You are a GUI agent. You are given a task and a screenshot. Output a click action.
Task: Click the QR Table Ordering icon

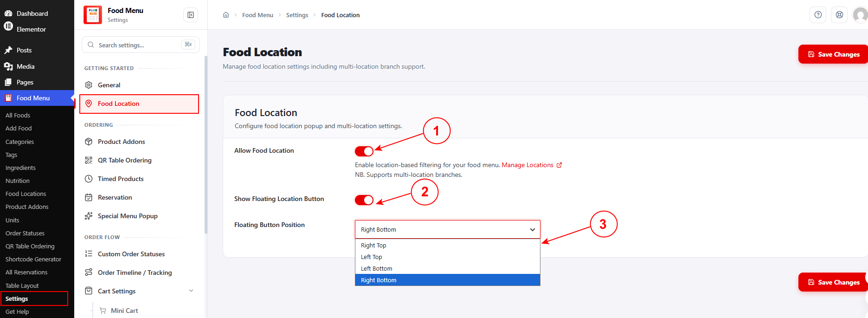[89, 160]
